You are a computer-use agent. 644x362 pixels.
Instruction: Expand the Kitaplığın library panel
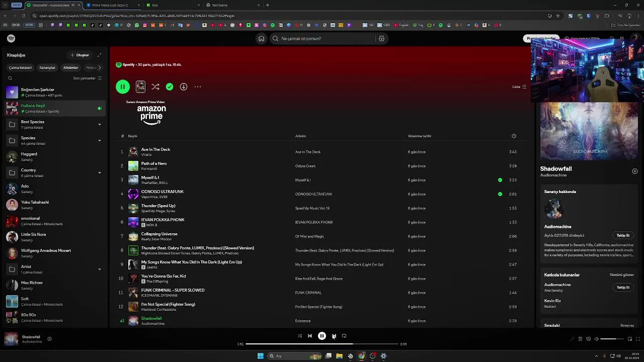point(99,55)
